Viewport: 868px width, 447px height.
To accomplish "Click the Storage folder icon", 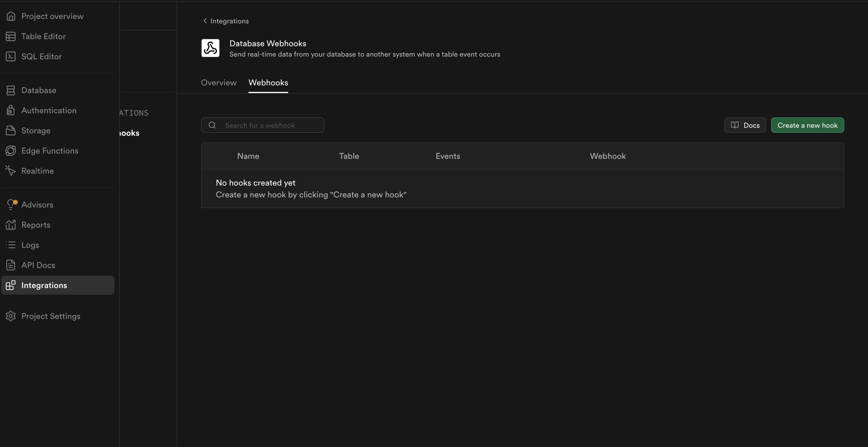I will pyautogui.click(x=11, y=131).
